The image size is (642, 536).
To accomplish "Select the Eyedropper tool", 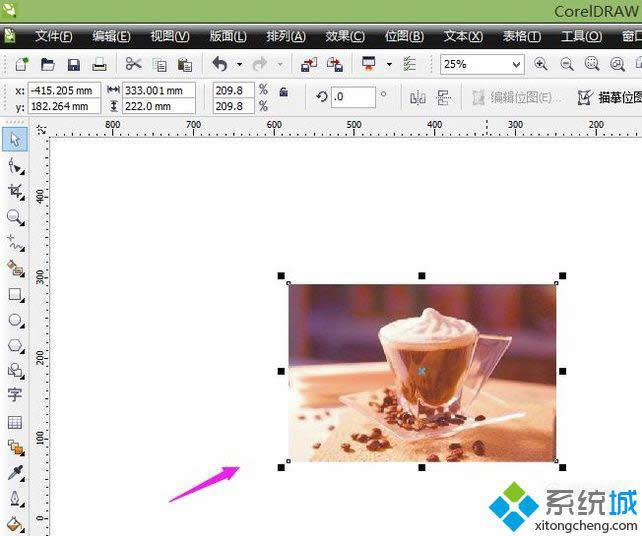I will tap(16, 473).
